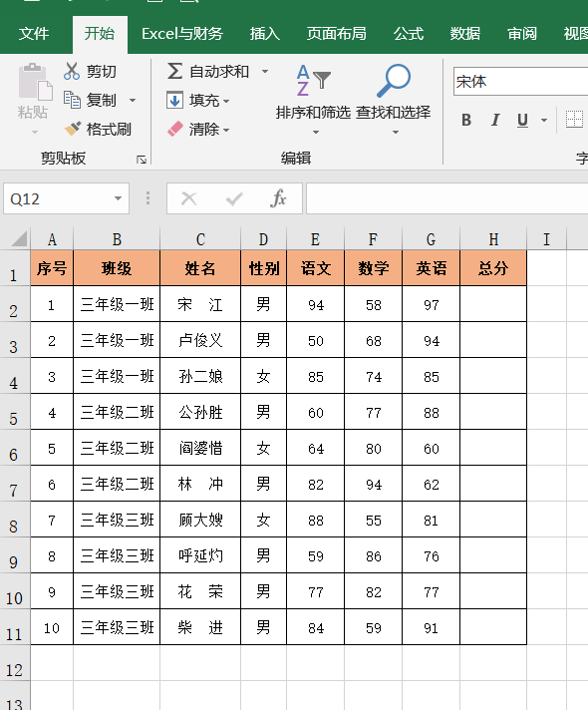Open the Copy dropdown arrow
This screenshot has width=588, height=710.
coord(133,100)
